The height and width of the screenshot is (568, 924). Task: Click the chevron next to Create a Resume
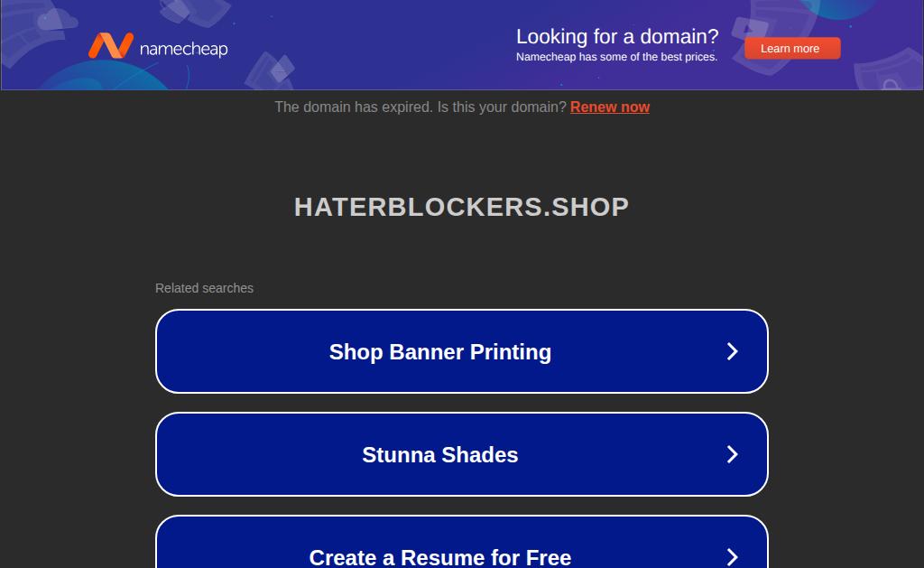(732, 557)
